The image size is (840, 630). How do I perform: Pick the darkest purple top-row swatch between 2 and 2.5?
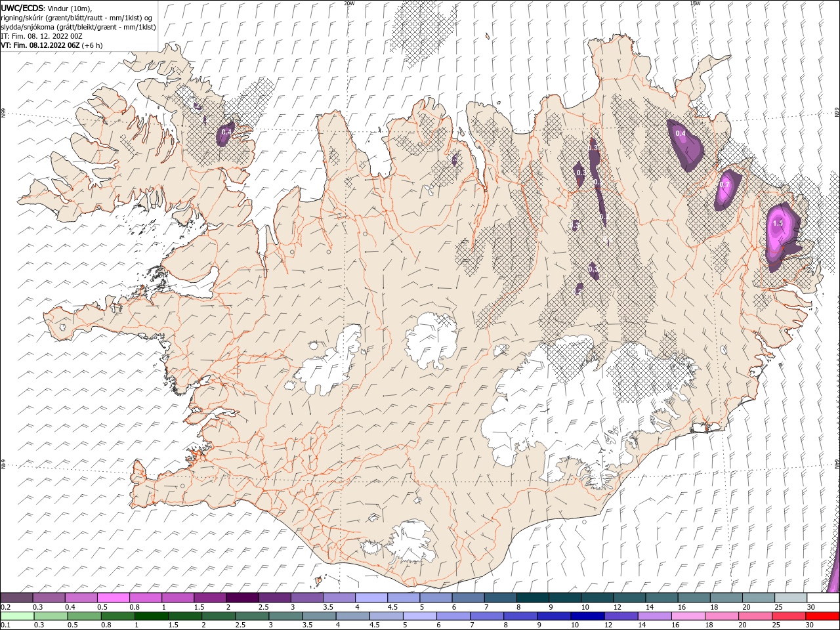click(242, 598)
